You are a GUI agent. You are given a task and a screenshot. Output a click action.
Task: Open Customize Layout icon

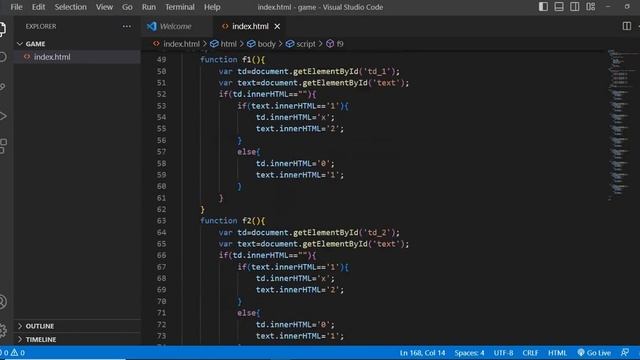[x=590, y=7]
